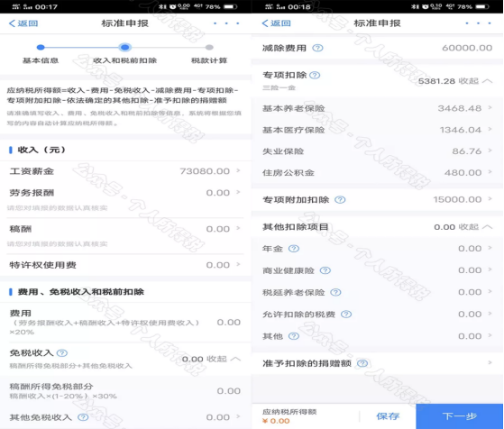Tap help icon beside 准予扣除的捐赠额

(x=362, y=363)
